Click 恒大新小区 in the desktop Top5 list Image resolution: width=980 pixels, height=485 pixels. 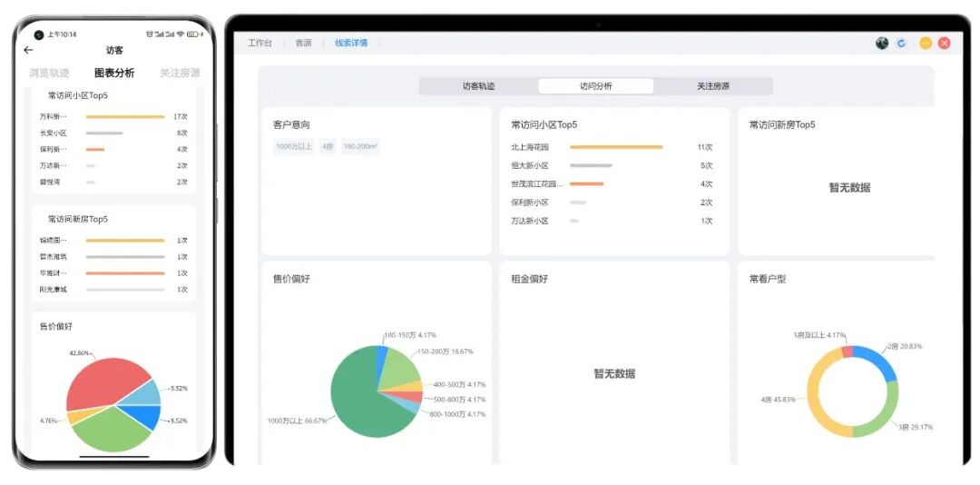(529, 166)
